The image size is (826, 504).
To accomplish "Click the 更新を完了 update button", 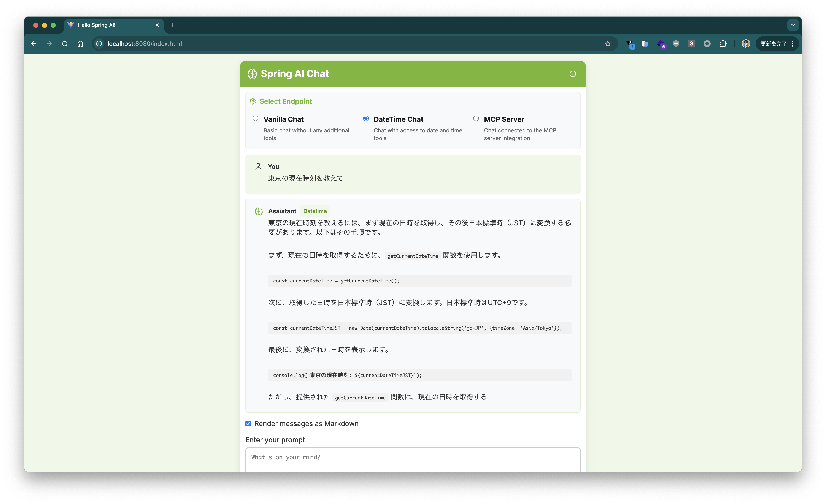I will pos(773,44).
